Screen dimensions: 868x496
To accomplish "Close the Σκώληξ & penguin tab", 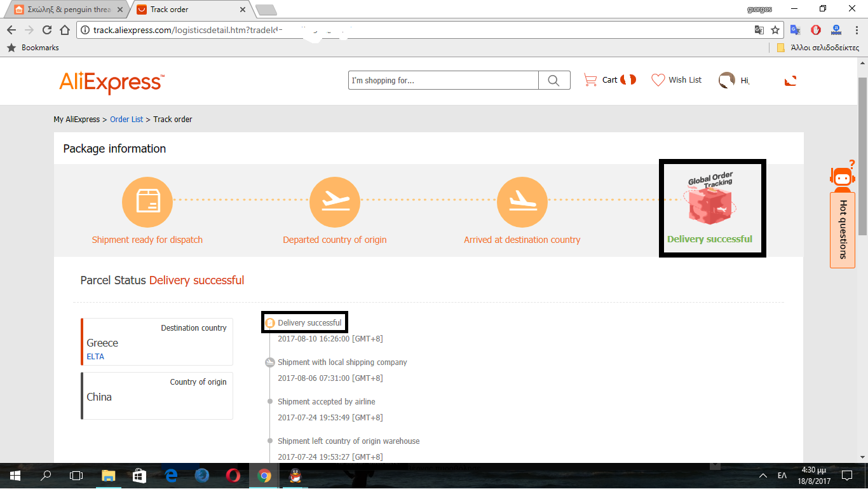I will [x=120, y=10].
